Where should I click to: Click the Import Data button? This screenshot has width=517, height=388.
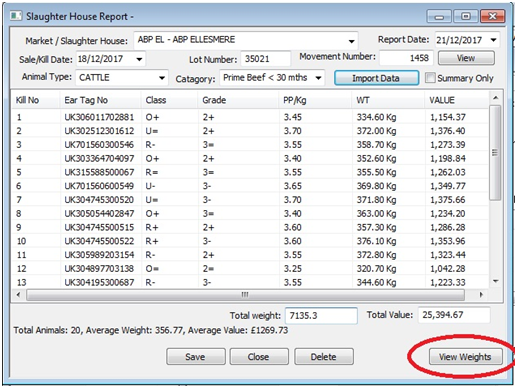[376, 78]
